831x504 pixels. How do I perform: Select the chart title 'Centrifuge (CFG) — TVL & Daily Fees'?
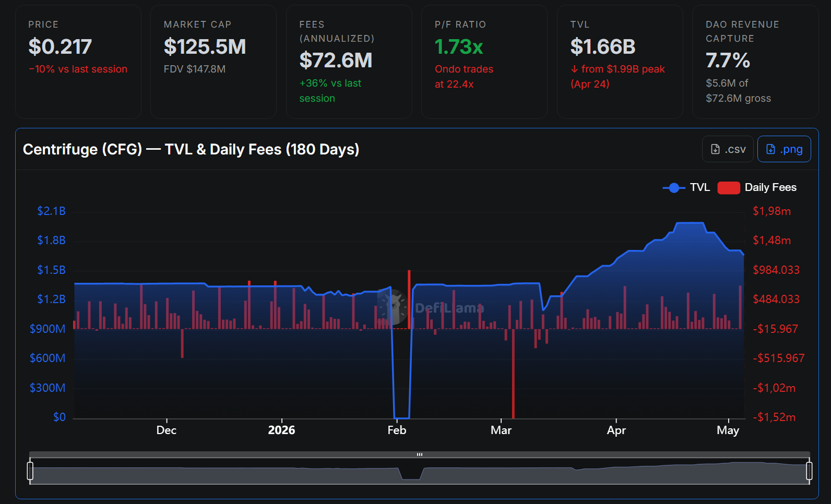(191, 149)
